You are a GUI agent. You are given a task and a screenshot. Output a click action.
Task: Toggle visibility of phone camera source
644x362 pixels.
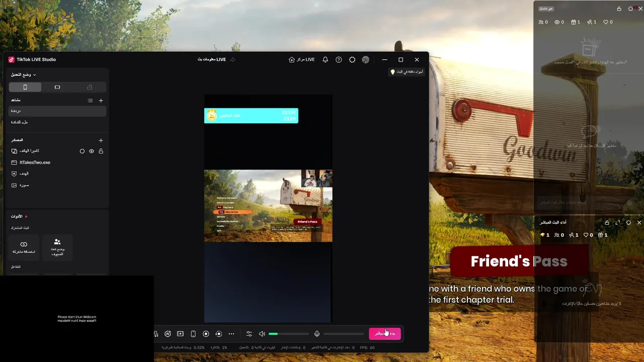coord(92,151)
